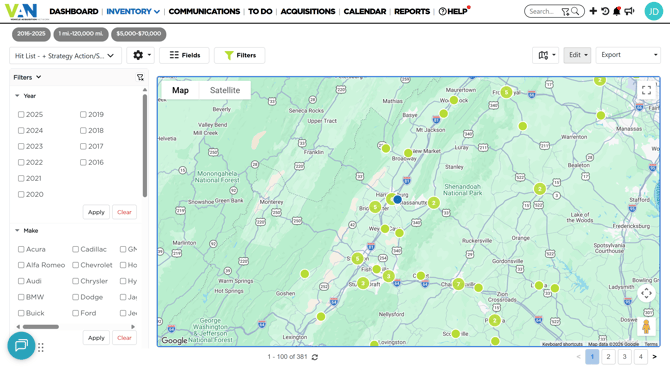Click the plus add icon
The width and height of the screenshot is (670, 367).
coord(593,11)
